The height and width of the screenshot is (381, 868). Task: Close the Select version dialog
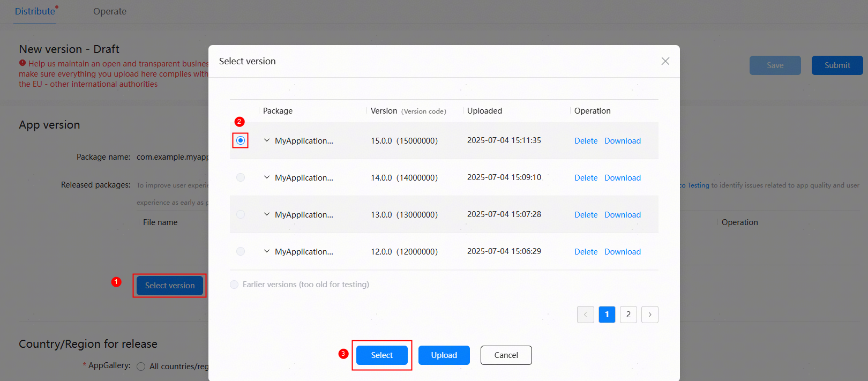tap(665, 61)
